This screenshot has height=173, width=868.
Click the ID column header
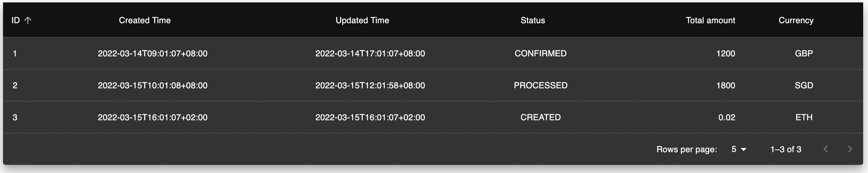point(15,20)
